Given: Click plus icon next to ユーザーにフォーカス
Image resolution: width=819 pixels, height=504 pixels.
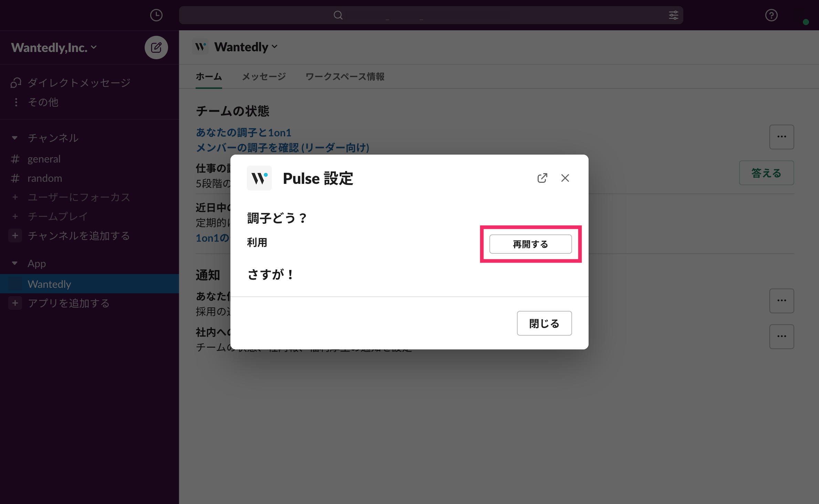Looking at the screenshot, I should [x=15, y=197].
